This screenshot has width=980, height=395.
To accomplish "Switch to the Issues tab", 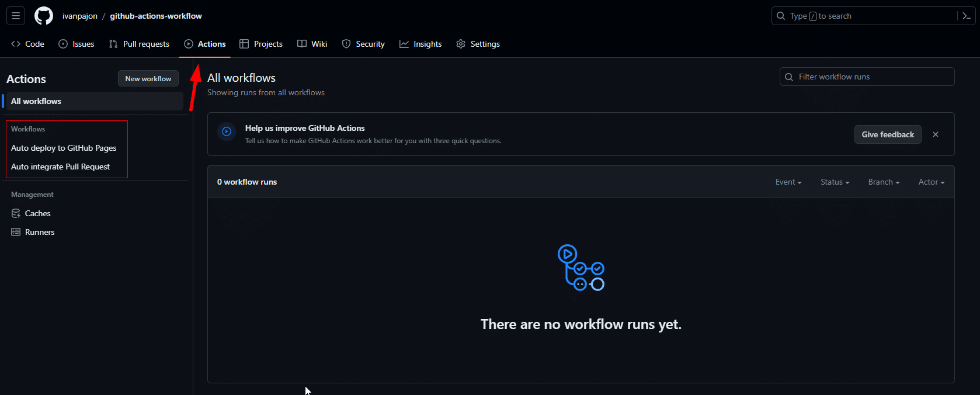I will point(77,44).
